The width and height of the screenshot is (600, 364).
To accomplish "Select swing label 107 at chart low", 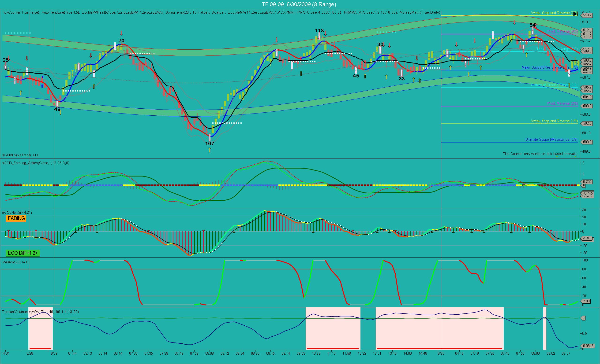I will click(x=210, y=143).
